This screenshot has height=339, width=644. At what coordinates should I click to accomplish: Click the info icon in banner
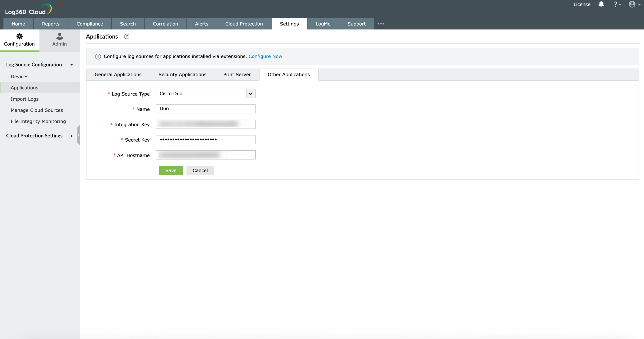click(98, 57)
